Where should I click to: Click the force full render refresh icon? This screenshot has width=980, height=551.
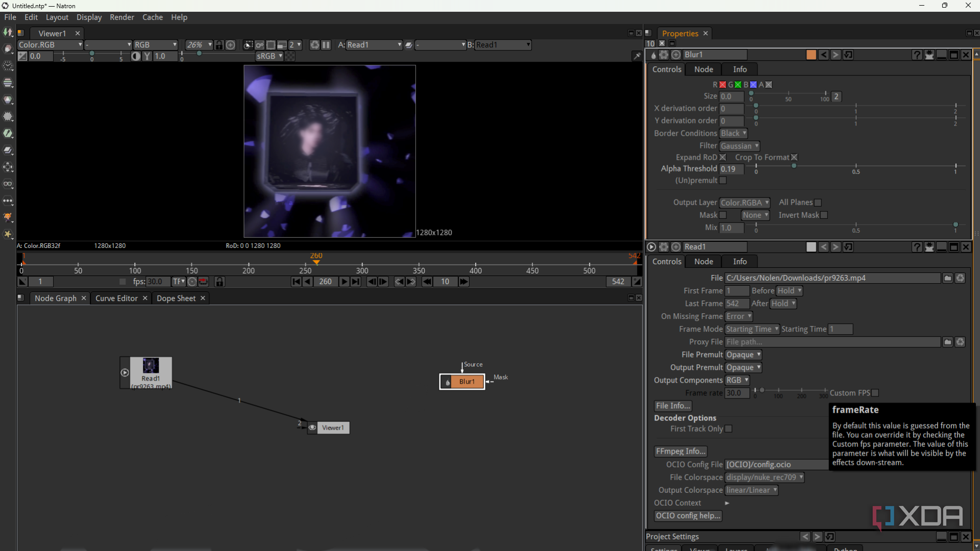(x=314, y=45)
